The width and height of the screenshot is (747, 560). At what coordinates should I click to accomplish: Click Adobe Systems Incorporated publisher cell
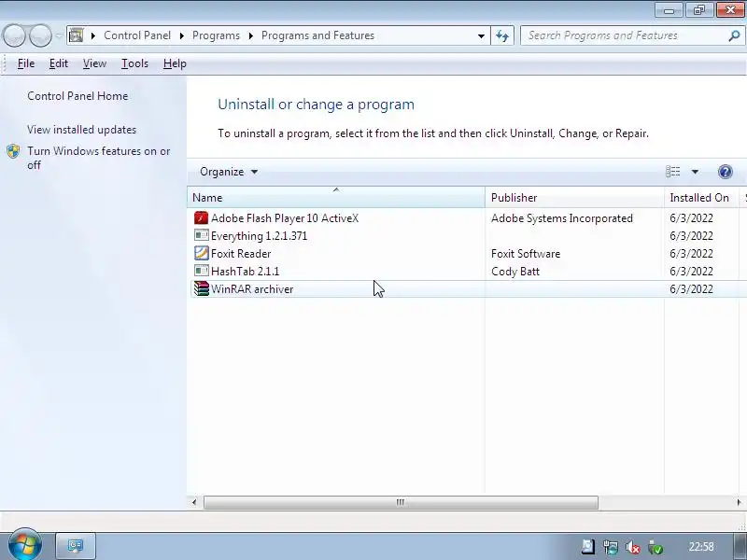tap(562, 218)
